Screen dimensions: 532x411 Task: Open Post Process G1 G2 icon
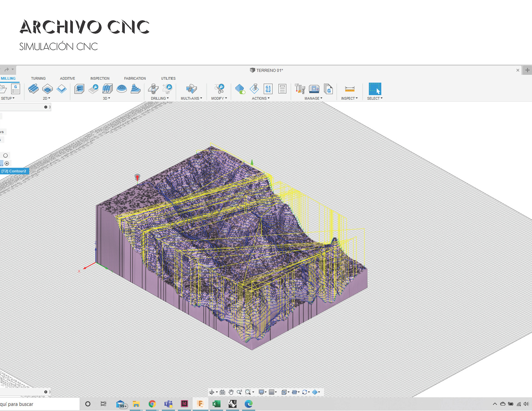pyautogui.click(x=268, y=89)
